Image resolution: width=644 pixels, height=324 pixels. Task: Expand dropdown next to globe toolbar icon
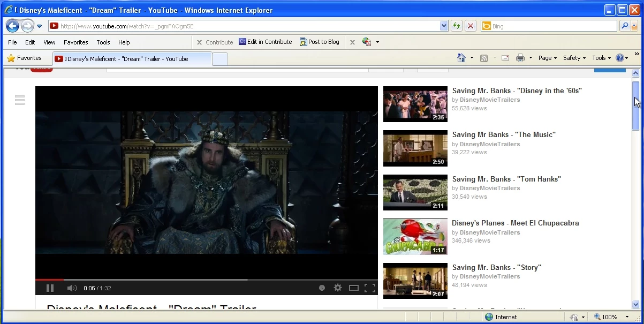coord(378,42)
